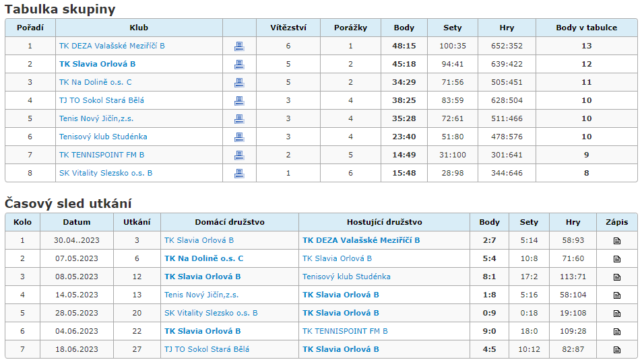Viewport: 642px width, 364px height.
Task: Click the Datum column header
Action: (x=77, y=222)
